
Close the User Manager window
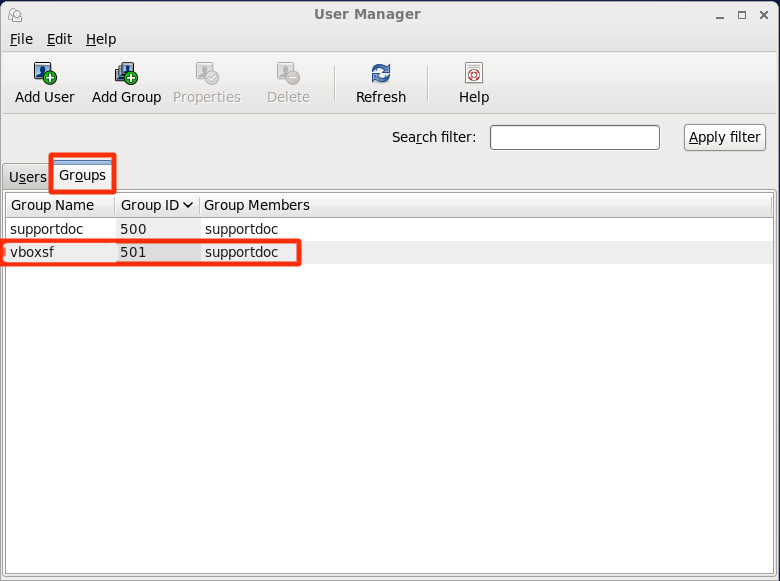click(x=764, y=15)
